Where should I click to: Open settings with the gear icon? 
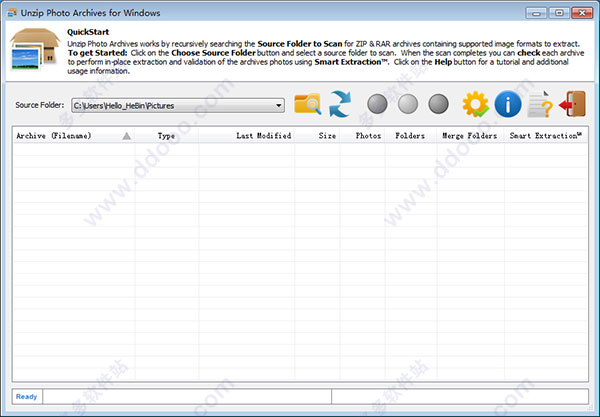coord(475,104)
